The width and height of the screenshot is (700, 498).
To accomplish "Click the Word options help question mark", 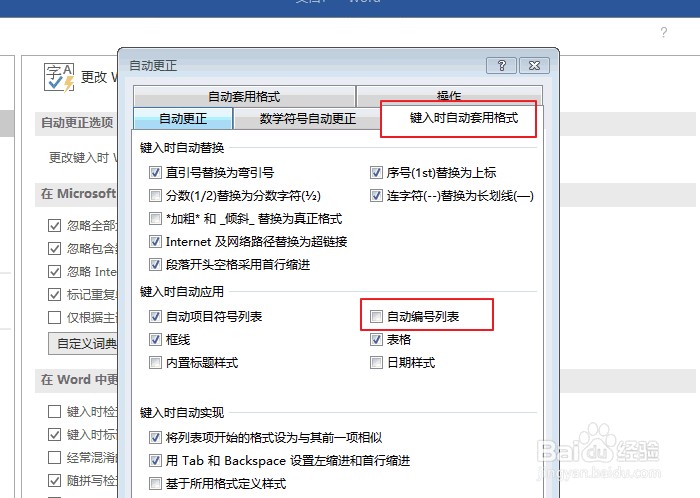I will tap(663, 32).
